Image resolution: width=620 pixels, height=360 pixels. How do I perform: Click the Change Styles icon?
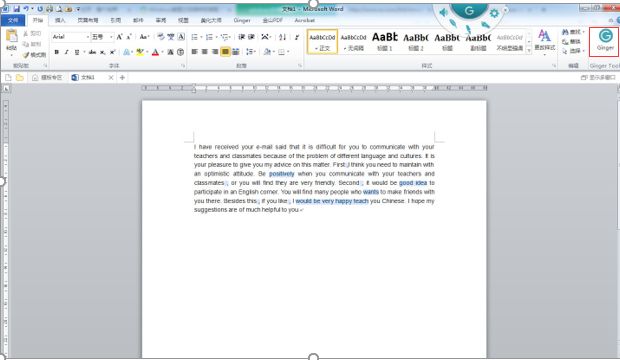click(x=544, y=41)
